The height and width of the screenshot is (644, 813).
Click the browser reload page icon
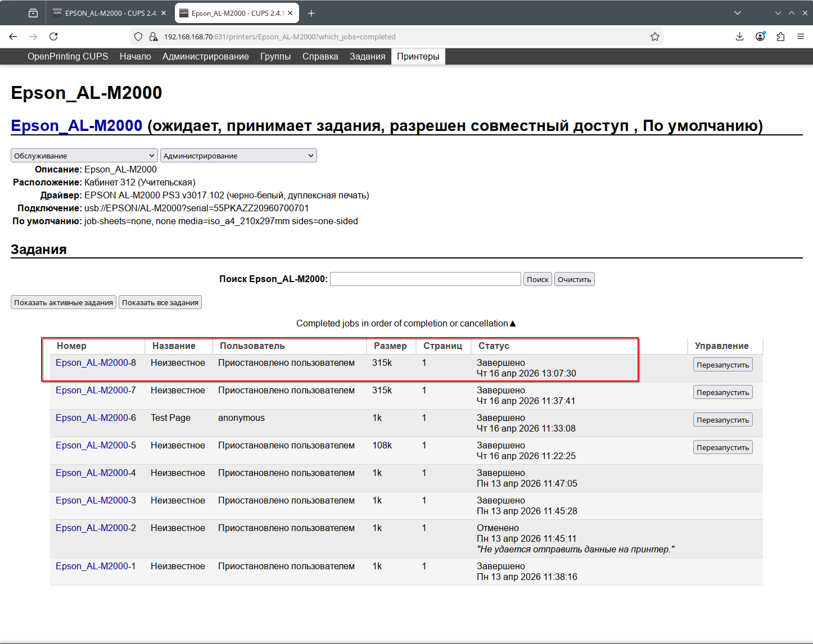53,37
